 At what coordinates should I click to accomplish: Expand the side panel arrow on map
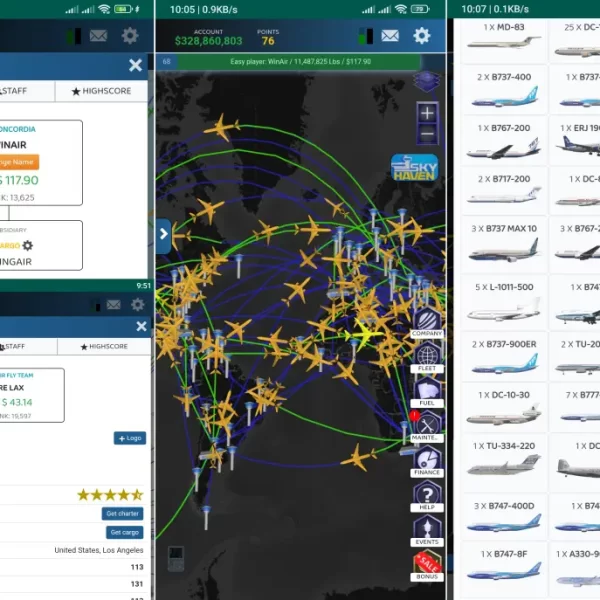pos(164,235)
